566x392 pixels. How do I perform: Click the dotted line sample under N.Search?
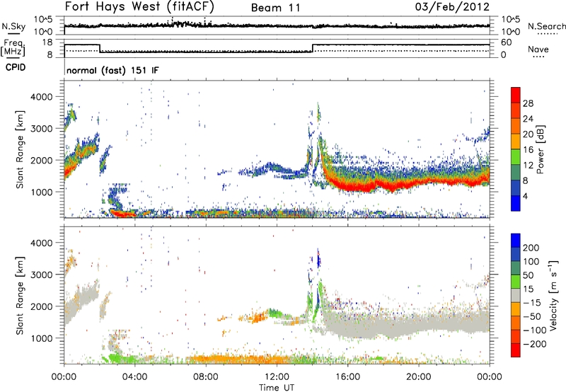click(x=548, y=34)
